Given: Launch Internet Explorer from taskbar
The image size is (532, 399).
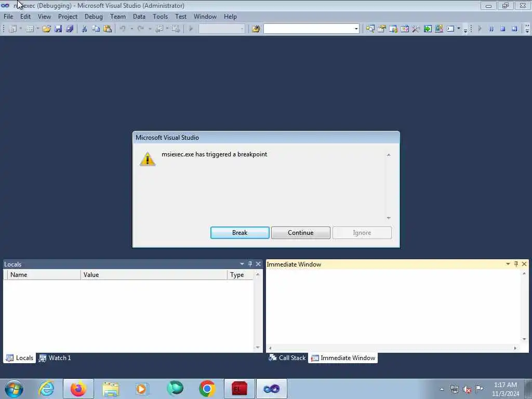Looking at the screenshot, I should (x=46, y=389).
